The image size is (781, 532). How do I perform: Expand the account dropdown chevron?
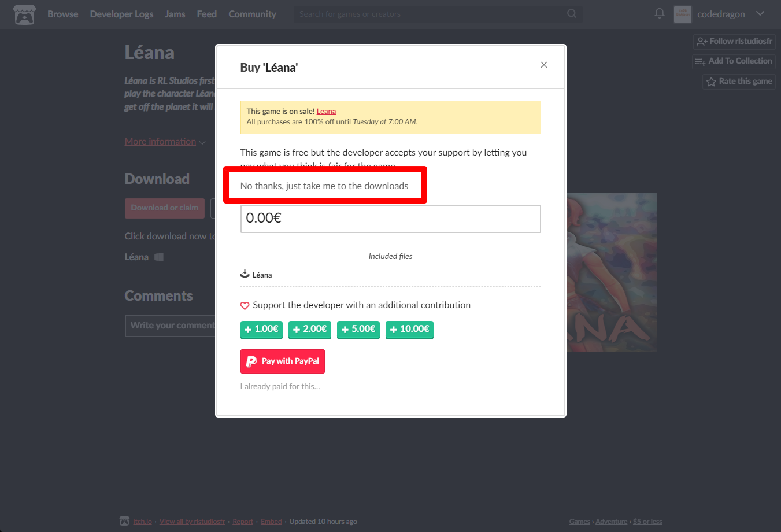coord(760,13)
